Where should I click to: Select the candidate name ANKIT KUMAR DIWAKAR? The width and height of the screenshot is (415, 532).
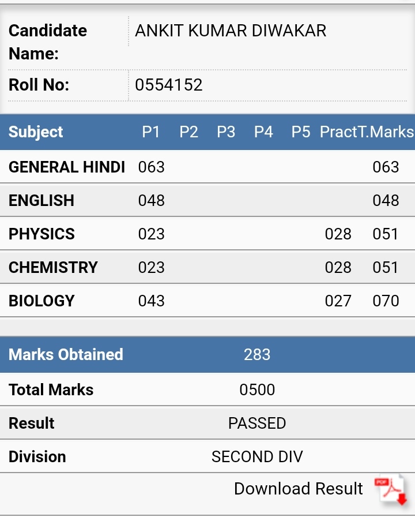point(231,31)
